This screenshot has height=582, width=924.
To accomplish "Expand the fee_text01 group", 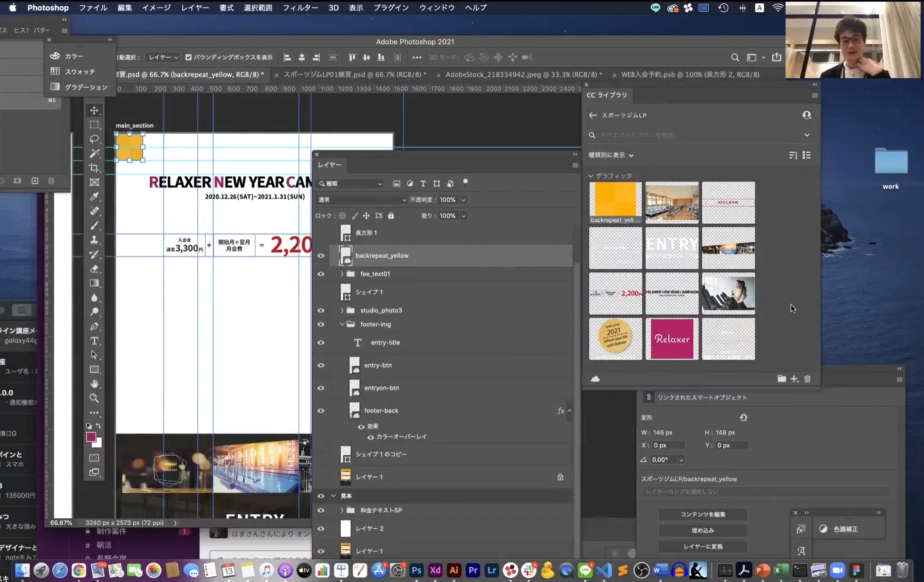I will tap(342, 274).
